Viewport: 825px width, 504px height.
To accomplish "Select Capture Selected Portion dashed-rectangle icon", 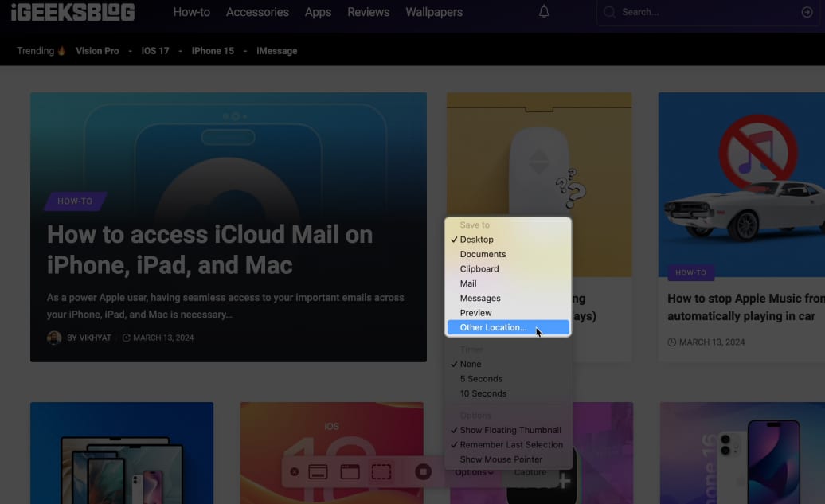I will coord(381,472).
